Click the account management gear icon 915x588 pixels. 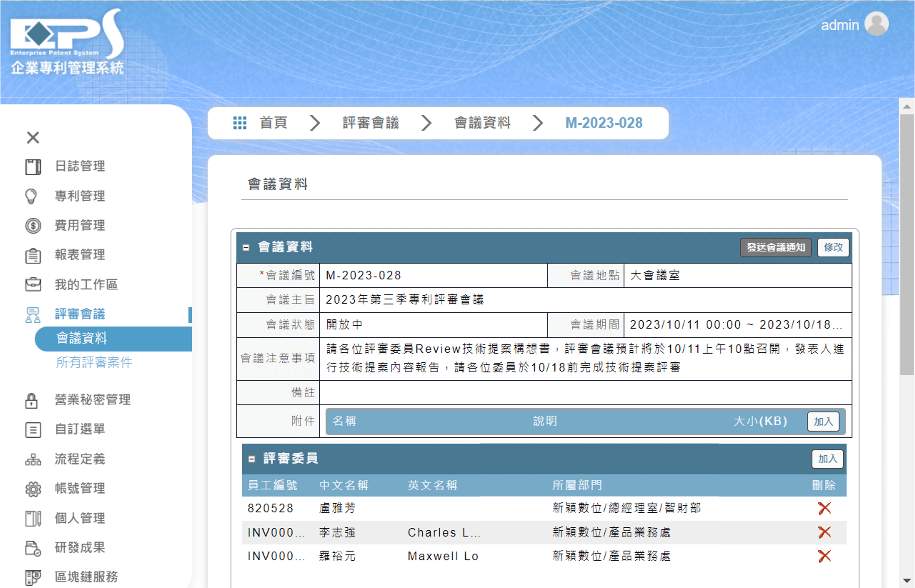tap(33, 489)
